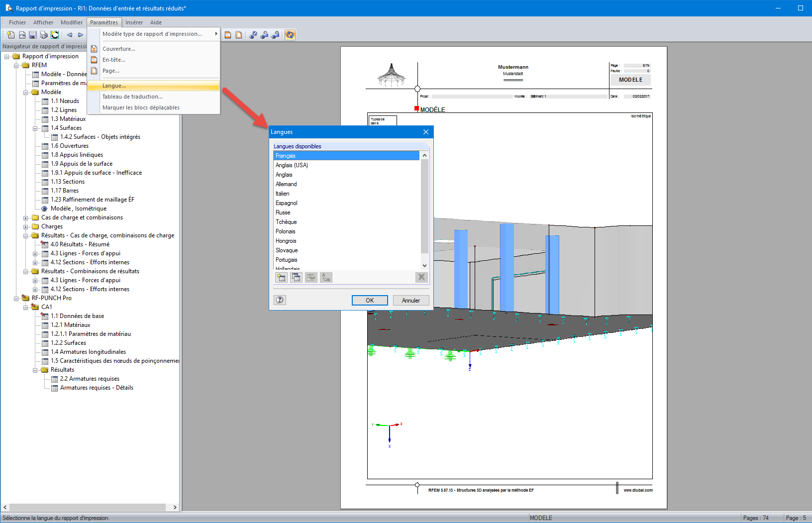812x523 pixels.
Task: Click the new language icon in Langues dialog
Action: point(281,278)
